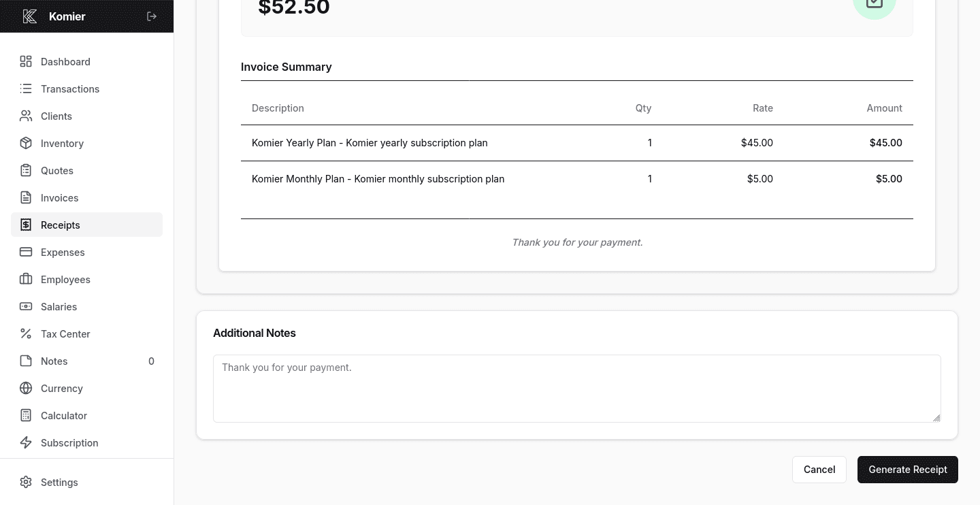The width and height of the screenshot is (980, 505).
Task: Select the Employees briefcase icon
Action: (x=26, y=279)
